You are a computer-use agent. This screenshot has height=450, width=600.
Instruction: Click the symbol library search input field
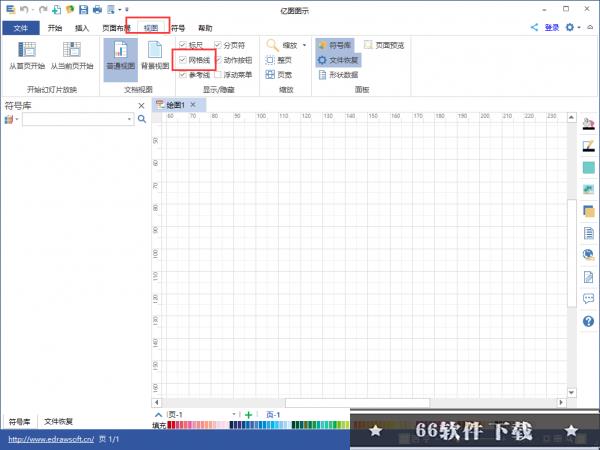(78, 119)
